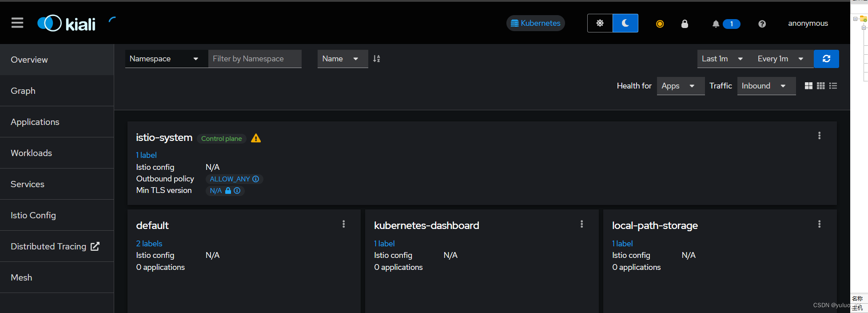Show kubernetes-dashboard 1 label link

(x=384, y=244)
